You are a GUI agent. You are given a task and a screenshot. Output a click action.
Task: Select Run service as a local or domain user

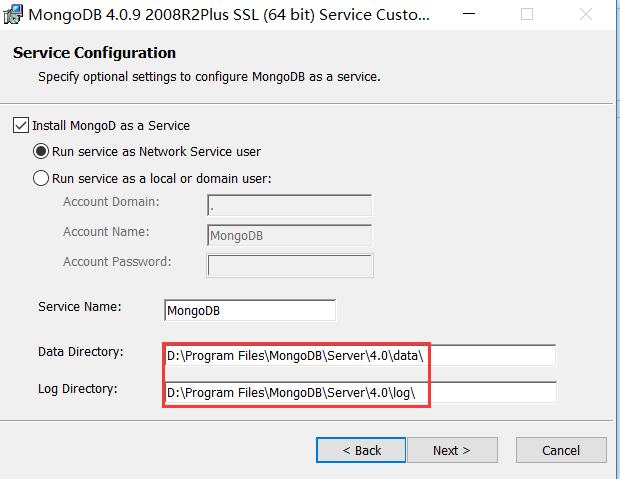[x=41, y=178]
